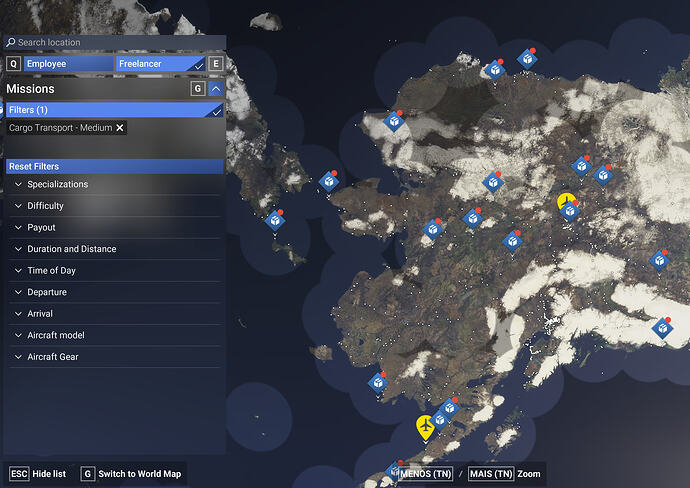Select cargo mission beside southern airplane marker
The image size is (690, 488).
pos(440,420)
